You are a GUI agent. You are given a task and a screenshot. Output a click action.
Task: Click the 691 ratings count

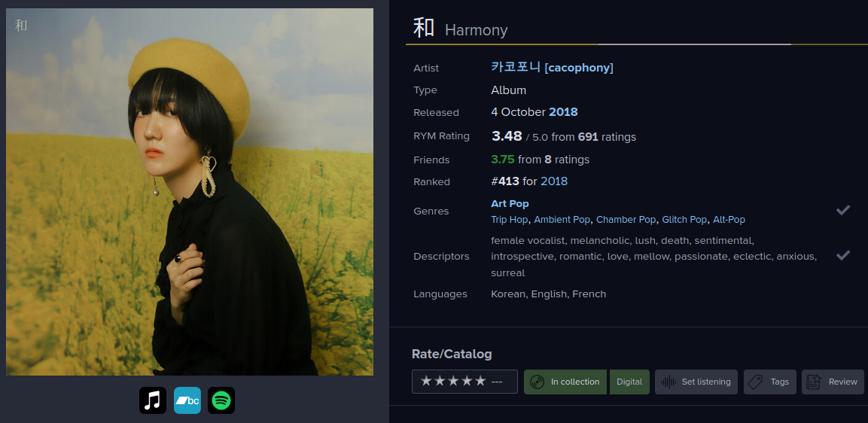(588, 137)
